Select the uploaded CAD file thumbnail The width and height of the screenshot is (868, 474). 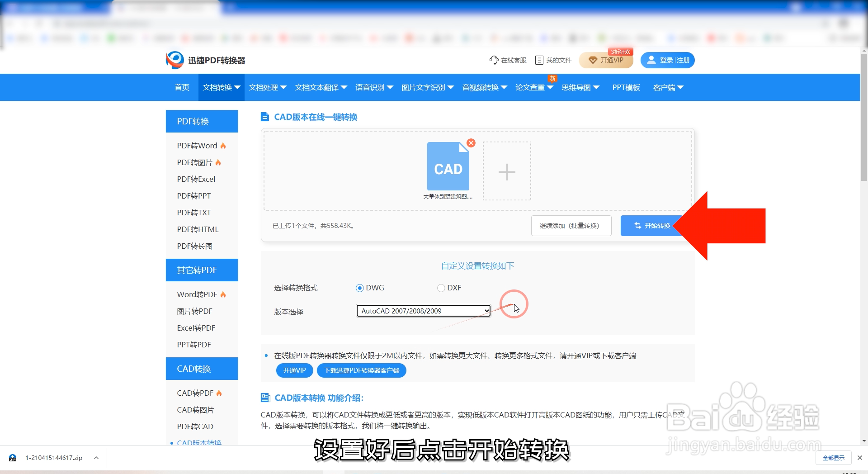coord(448,166)
